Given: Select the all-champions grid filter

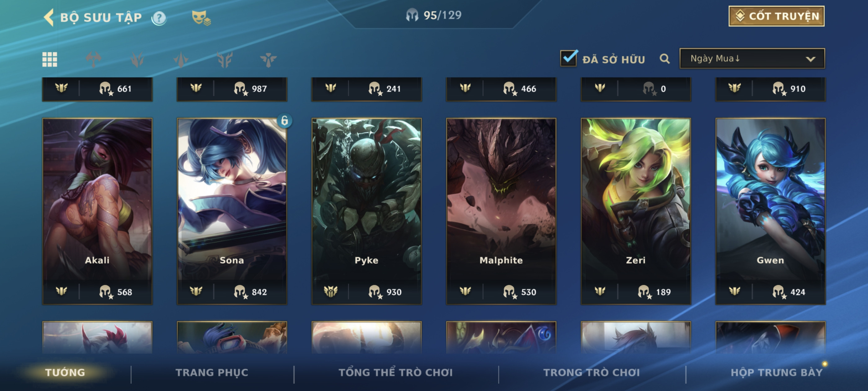Looking at the screenshot, I should coord(50,59).
